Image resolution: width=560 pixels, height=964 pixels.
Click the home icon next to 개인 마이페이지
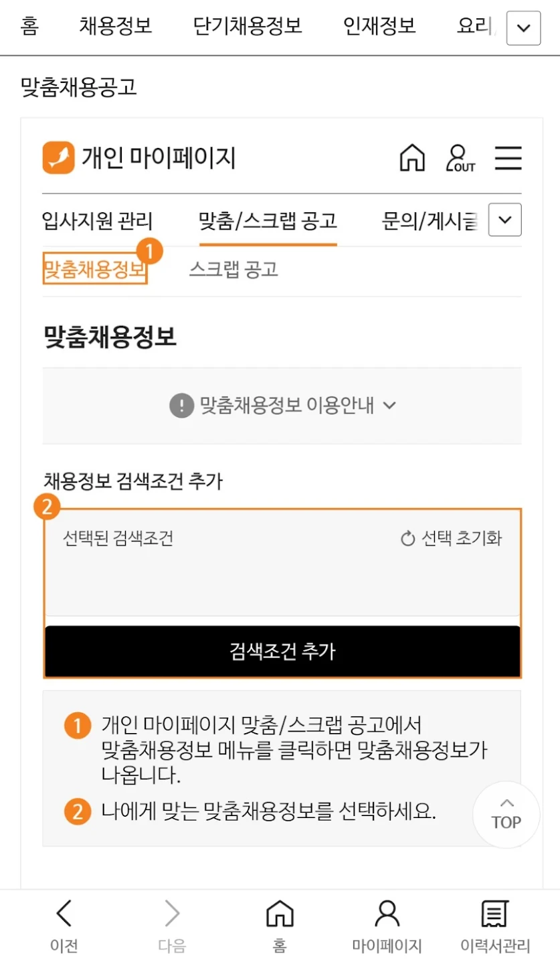pyautogui.click(x=413, y=158)
